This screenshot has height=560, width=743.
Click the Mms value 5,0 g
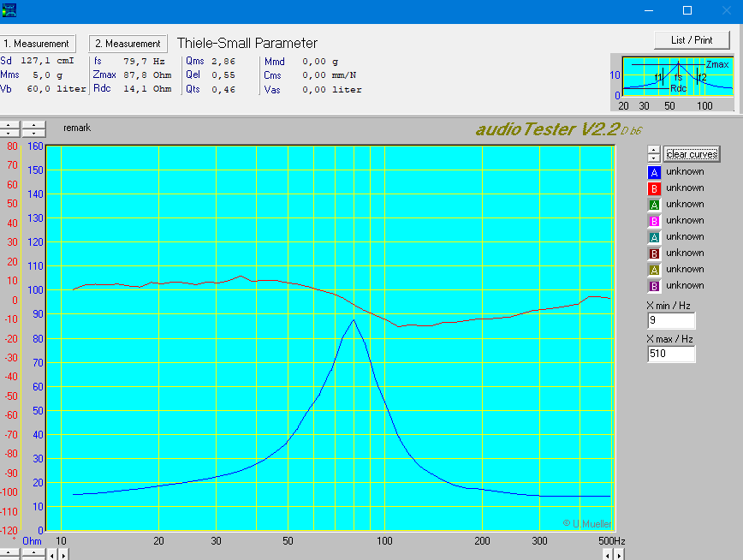(x=47, y=74)
